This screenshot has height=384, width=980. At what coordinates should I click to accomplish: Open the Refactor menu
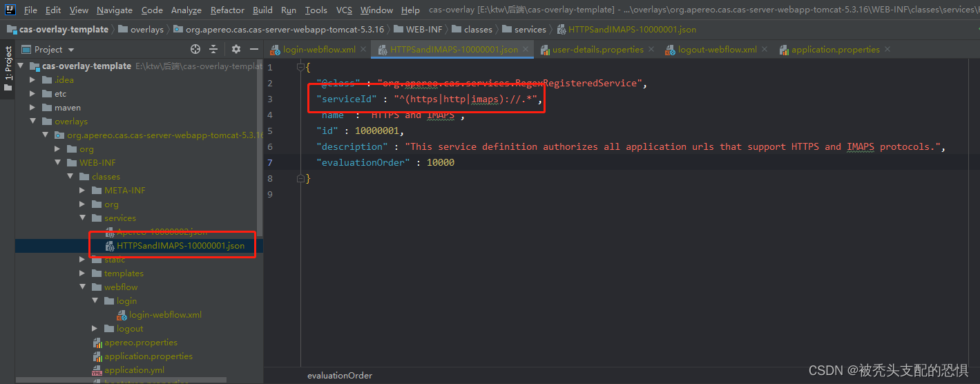pyautogui.click(x=227, y=10)
